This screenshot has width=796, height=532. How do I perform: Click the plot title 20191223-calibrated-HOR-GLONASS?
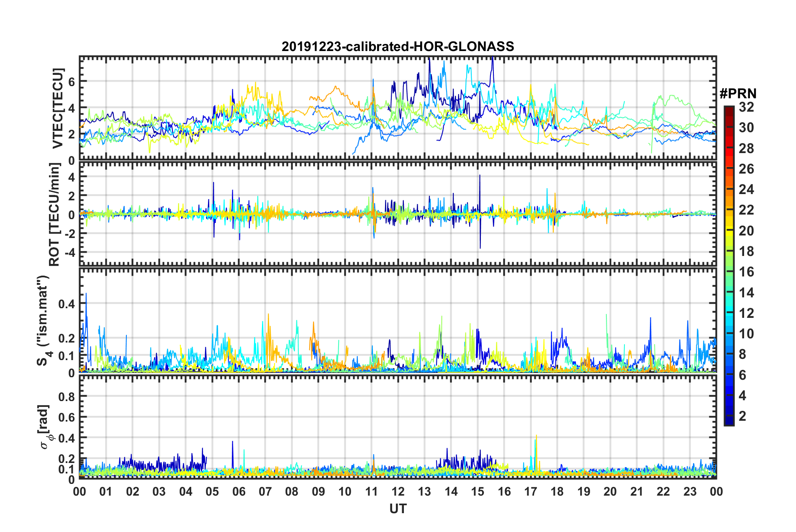pos(398,46)
